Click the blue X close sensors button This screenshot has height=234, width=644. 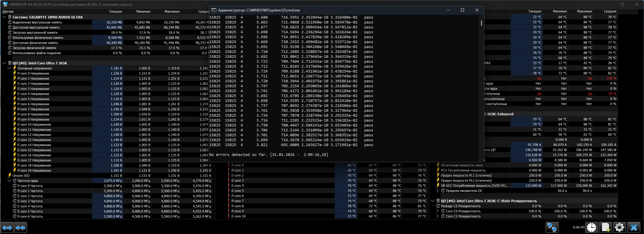[x=634, y=227]
